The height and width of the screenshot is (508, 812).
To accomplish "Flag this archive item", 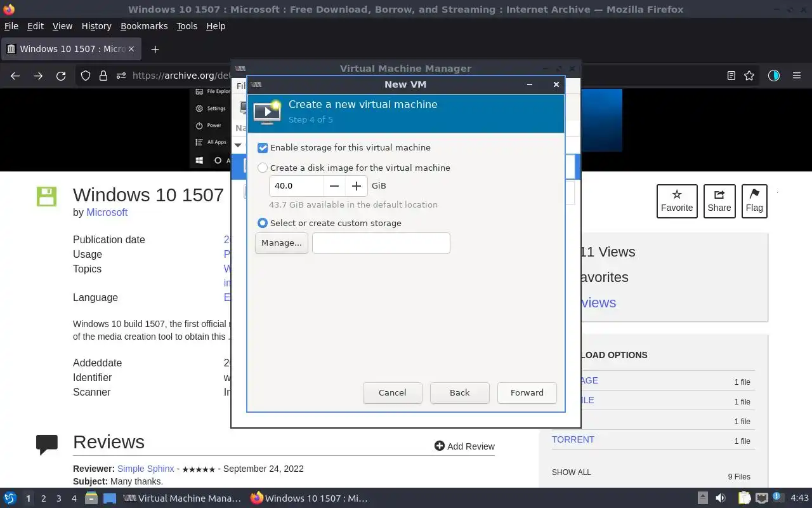I will tap(754, 201).
